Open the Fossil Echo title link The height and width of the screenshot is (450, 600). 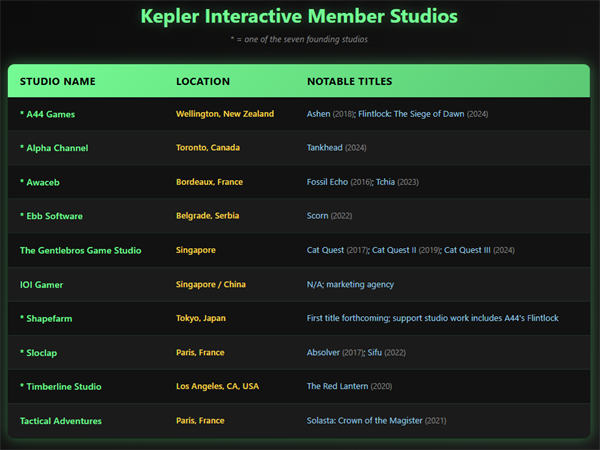pos(327,182)
